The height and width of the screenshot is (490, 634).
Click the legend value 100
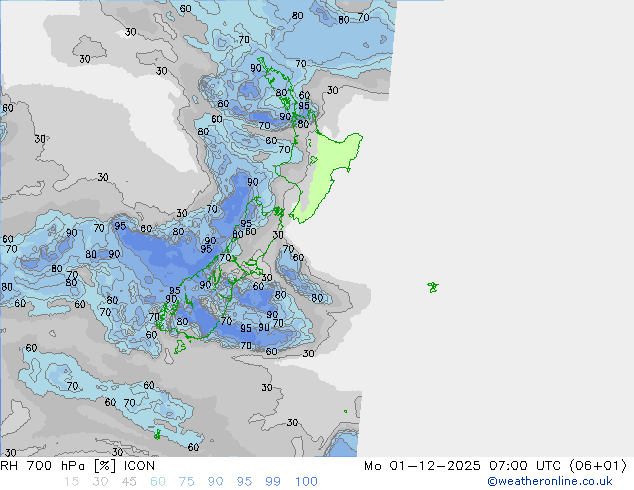coord(306,482)
